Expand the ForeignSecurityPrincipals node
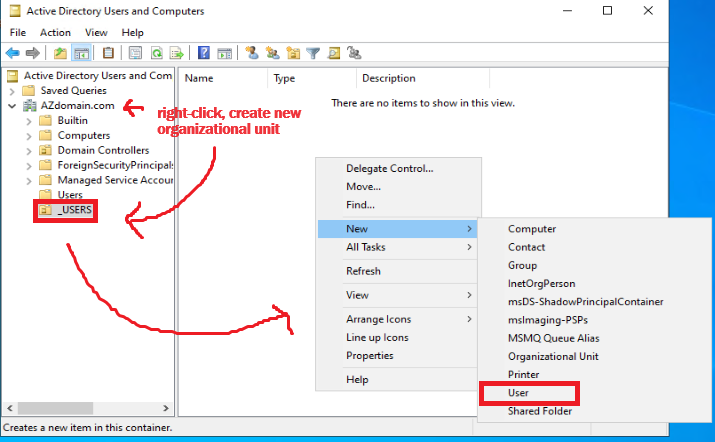 click(x=29, y=166)
